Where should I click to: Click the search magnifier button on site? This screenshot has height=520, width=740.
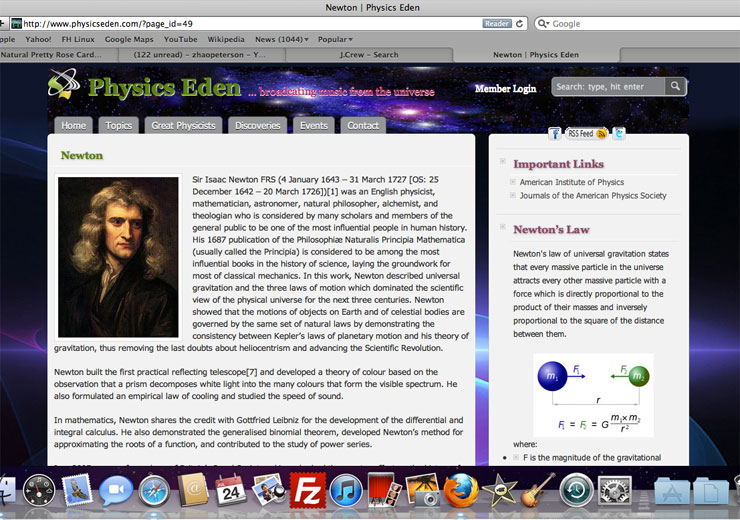pyautogui.click(x=675, y=86)
